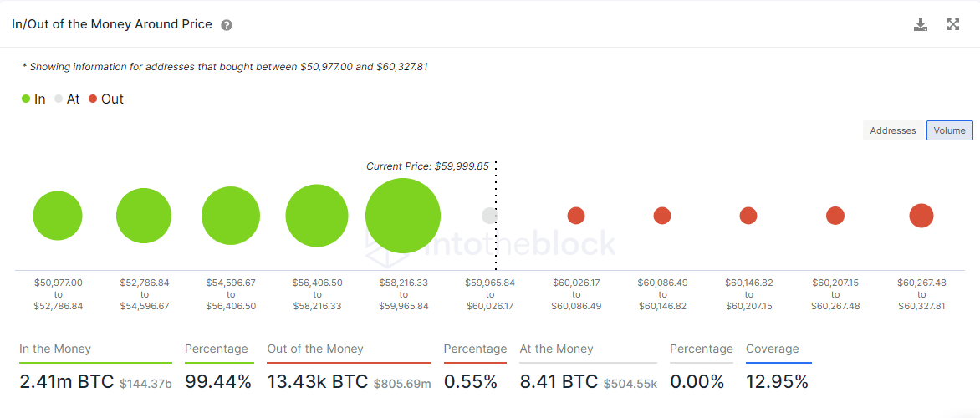Click the green bubble for $52,786.84 range

tap(144, 216)
